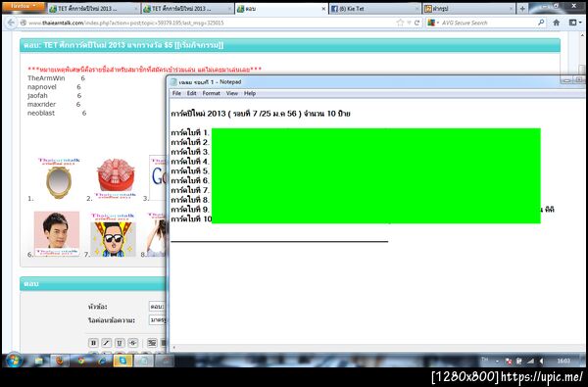The height and width of the screenshot is (387, 588).
Task: Toggle strikethrough formatting in the forum editor
Action: coord(132,342)
